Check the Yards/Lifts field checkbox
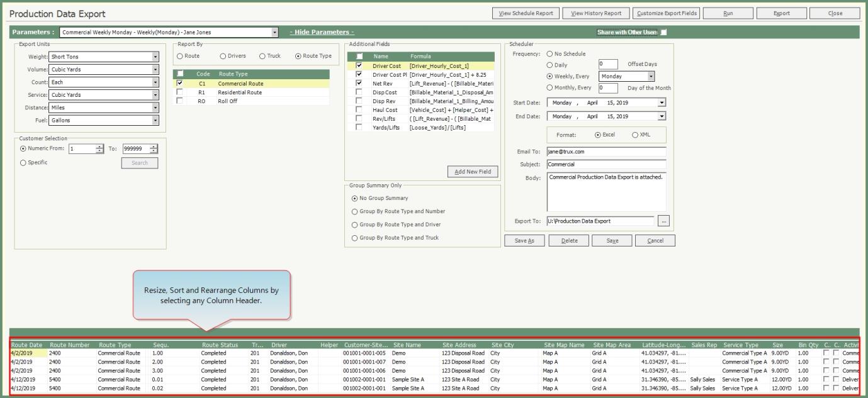The image size is (868, 398). [359, 127]
